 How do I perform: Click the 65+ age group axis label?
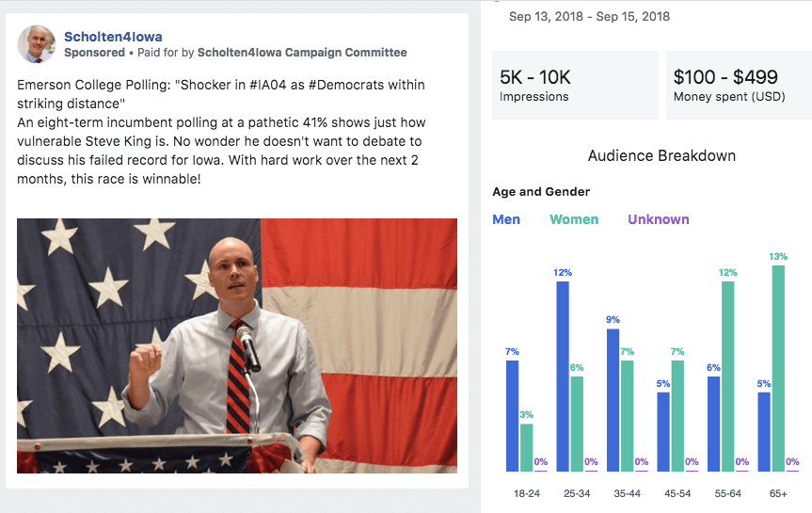coord(778,493)
